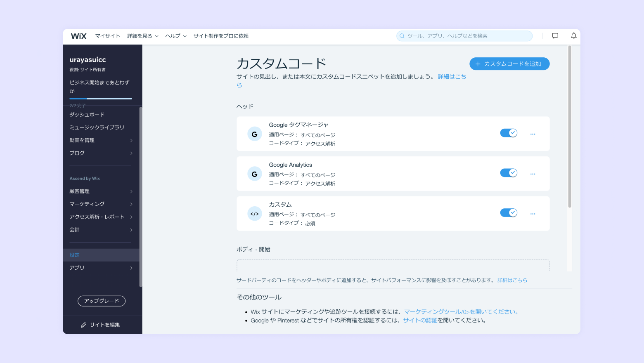Open the chat messages icon
This screenshot has height=363, width=644.
[555, 36]
